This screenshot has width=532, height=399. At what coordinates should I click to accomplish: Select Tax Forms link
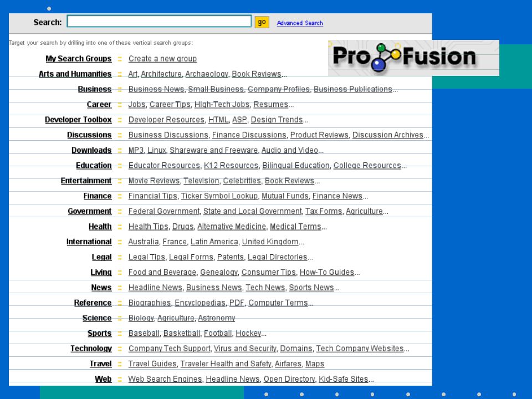[324, 211]
